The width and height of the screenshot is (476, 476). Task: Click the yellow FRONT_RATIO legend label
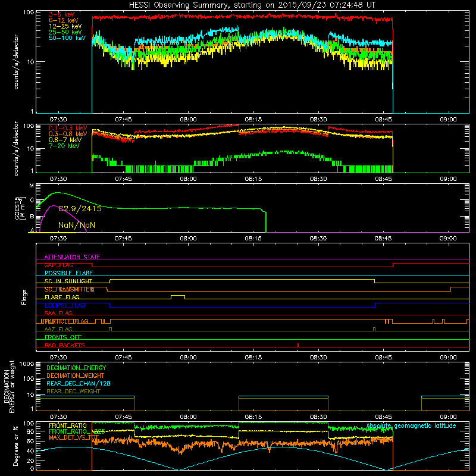[68, 425]
